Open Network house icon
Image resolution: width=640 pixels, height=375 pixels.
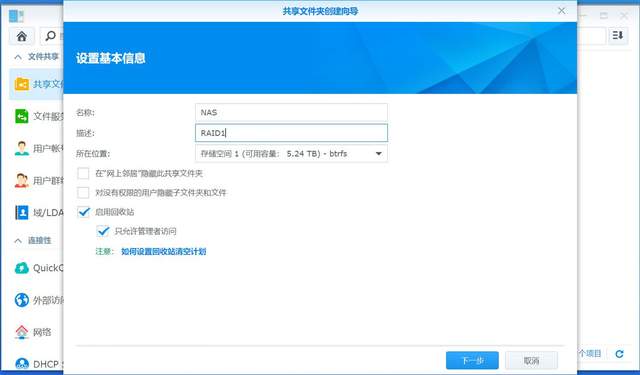tap(22, 332)
